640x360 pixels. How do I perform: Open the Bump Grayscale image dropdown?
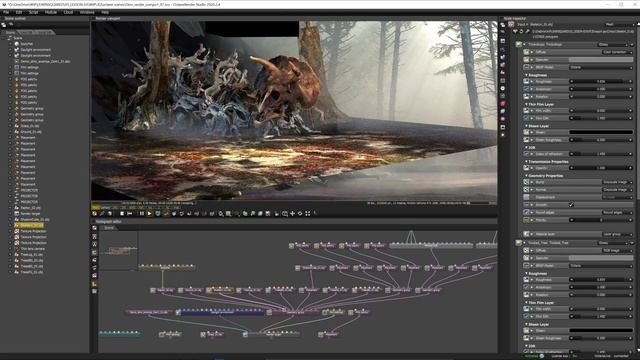(618, 182)
